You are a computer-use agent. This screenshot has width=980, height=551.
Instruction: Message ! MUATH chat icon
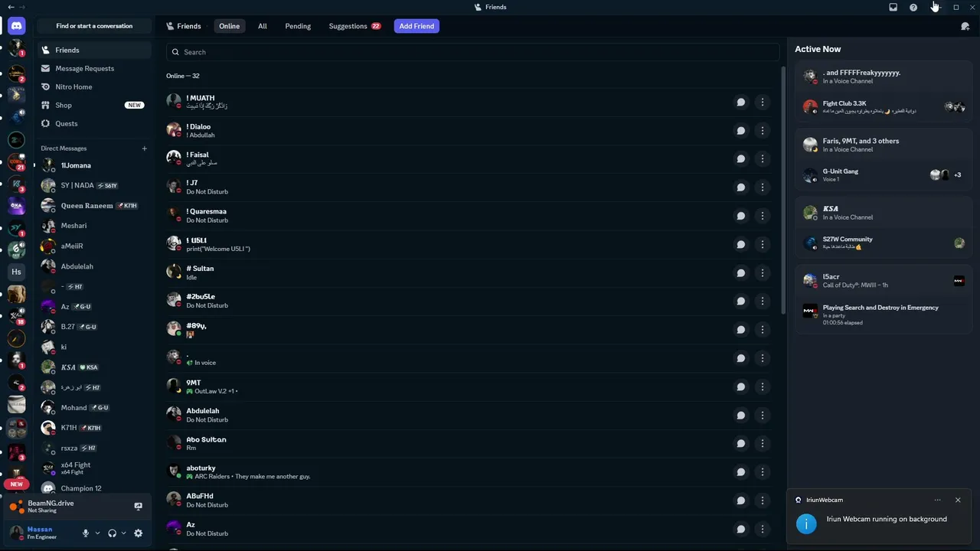point(740,102)
